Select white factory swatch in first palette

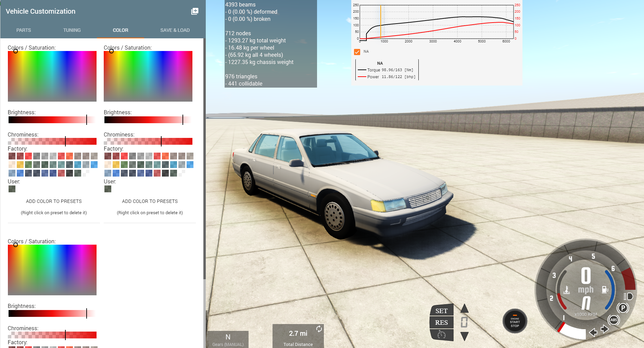[86, 173]
